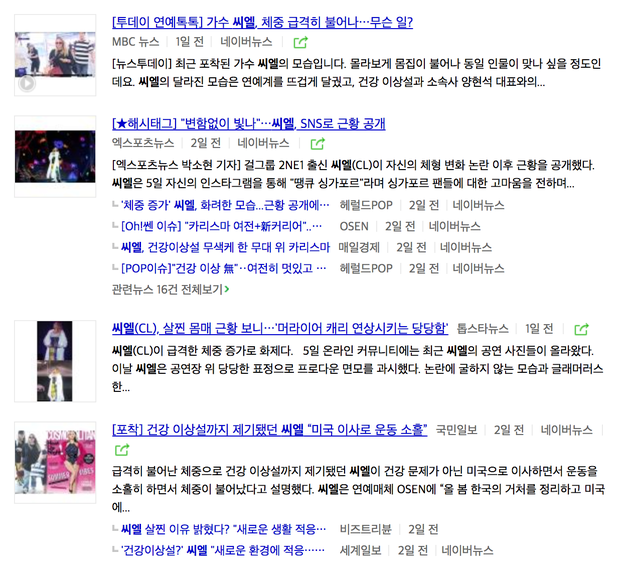Open headline '[포착] 건강 이상설까지 제기됐던 씨엘'
Image resolution: width=630 pixels, height=565 pixels.
tap(270, 430)
